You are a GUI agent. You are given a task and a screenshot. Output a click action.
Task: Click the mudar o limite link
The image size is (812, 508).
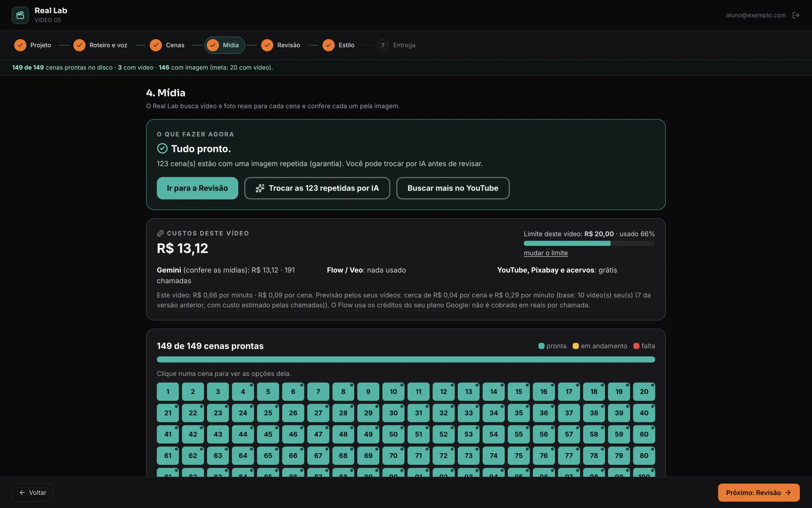[x=546, y=253]
